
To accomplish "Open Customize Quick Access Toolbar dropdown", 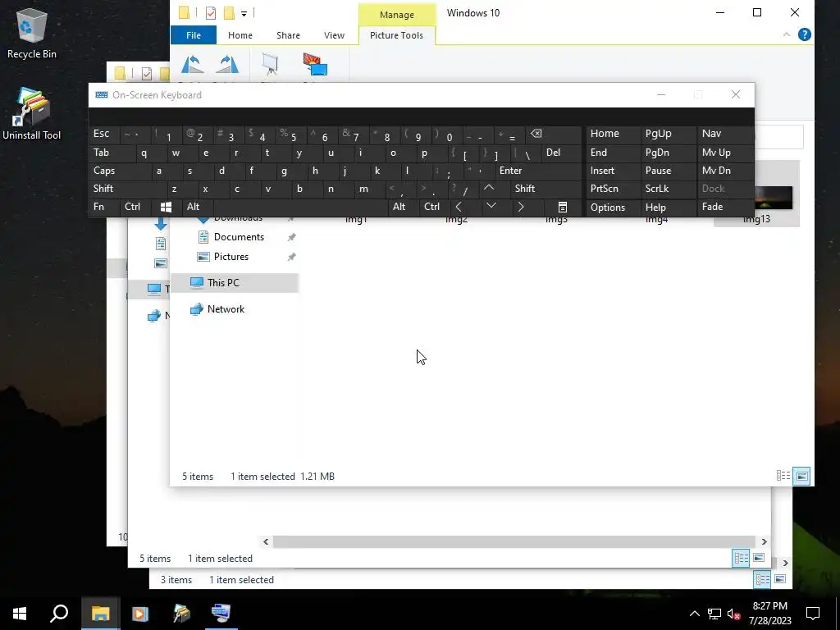I will coord(244,13).
